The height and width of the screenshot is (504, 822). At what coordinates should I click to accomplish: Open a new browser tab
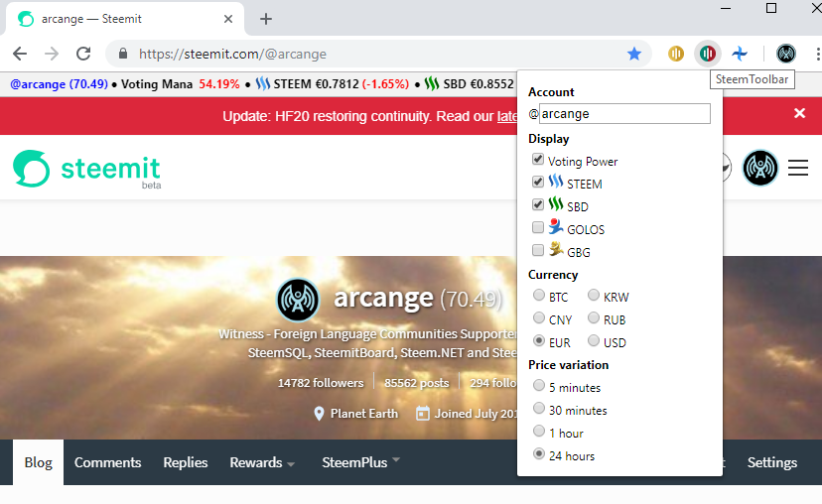(x=266, y=19)
